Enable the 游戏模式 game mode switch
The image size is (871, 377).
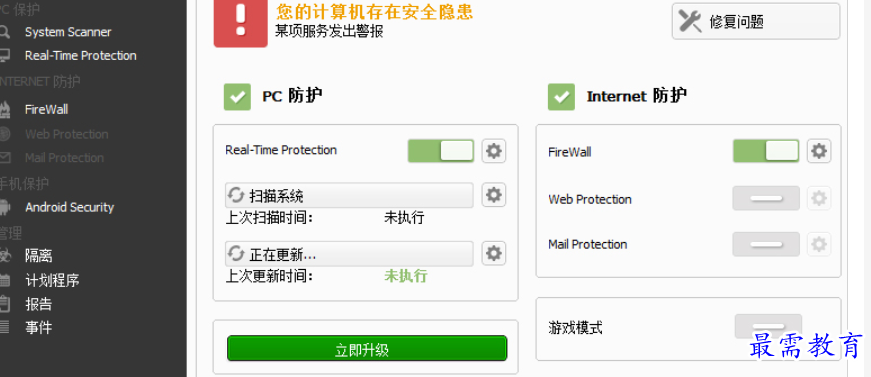pyautogui.click(x=768, y=326)
